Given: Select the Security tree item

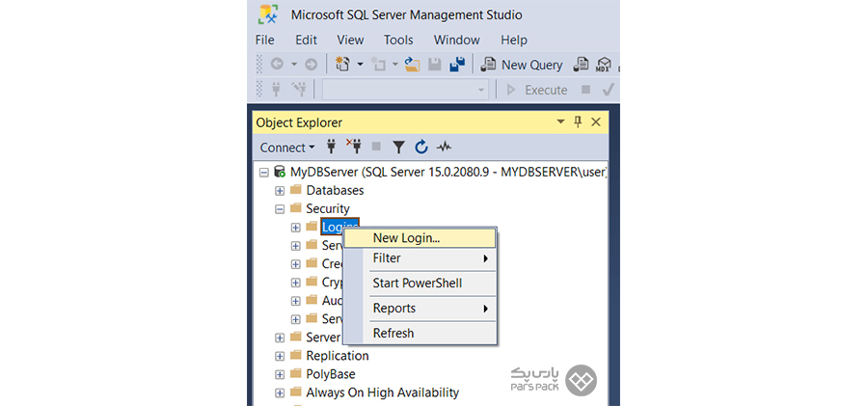Looking at the screenshot, I should pyautogui.click(x=328, y=209).
